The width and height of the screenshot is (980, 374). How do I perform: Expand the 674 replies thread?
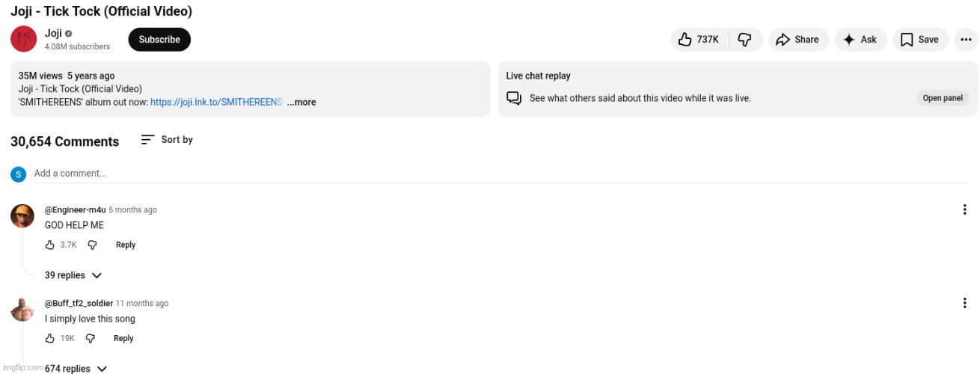click(x=76, y=368)
